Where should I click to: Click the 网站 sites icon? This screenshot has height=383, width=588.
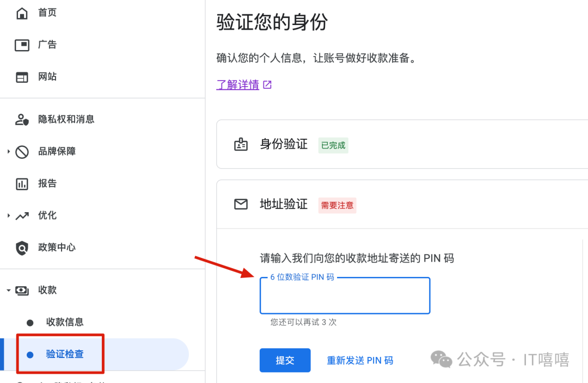tap(21, 77)
